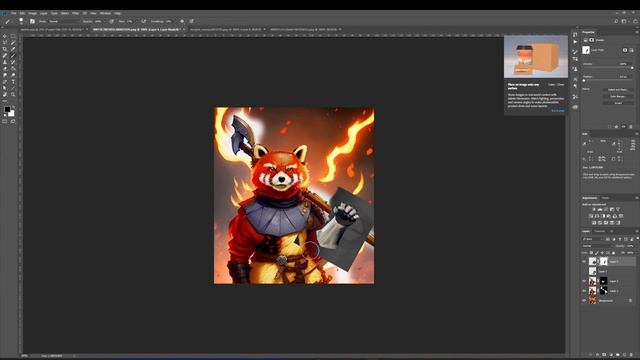
Task: Select the Hand tool
Action: point(5,94)
